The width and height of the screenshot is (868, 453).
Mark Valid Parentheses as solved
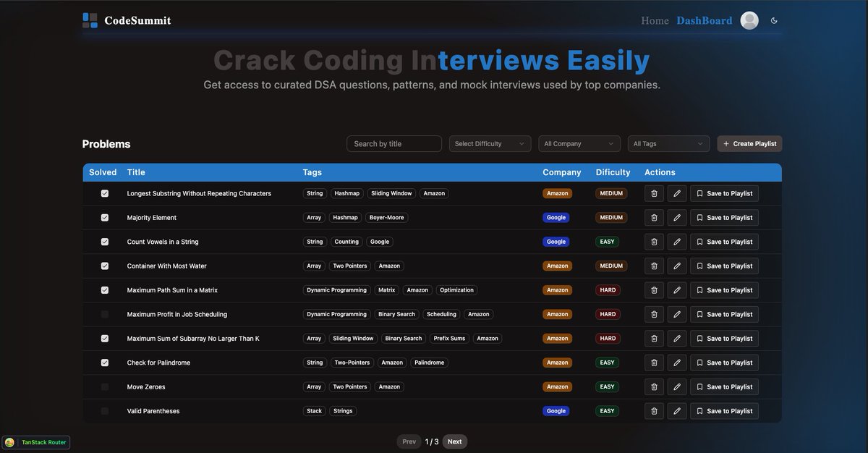pyautogui.click(x=105, y=411)
